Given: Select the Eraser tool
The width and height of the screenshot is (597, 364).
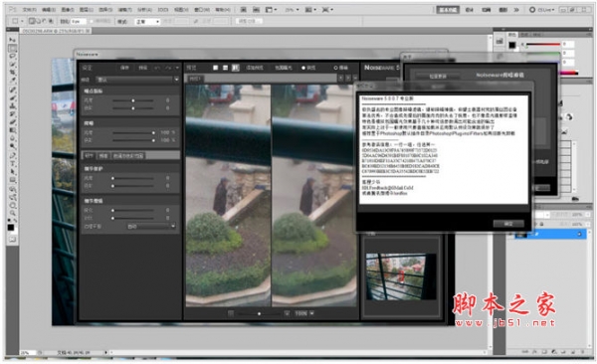Looking at the screenshot, I should [x=13, y=122].
